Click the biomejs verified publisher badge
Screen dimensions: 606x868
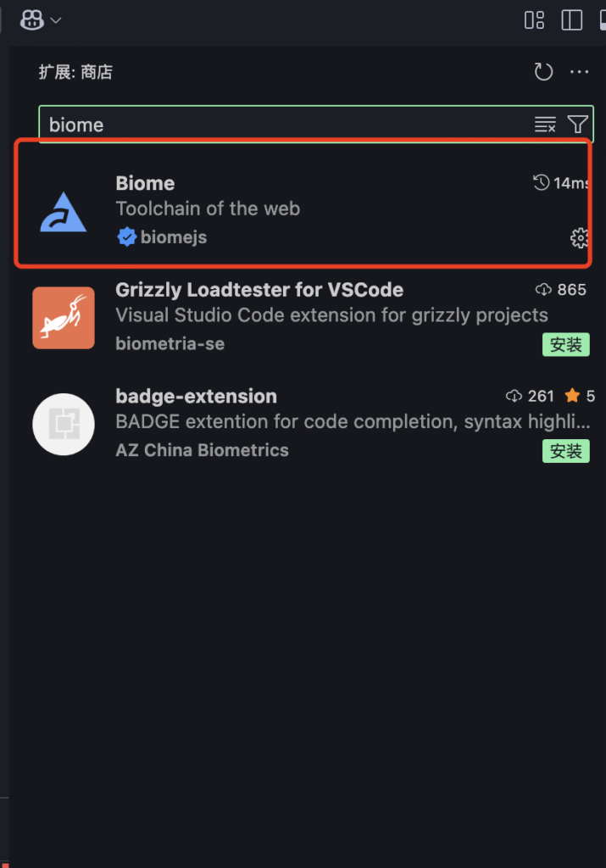pyautogui.click(x=127, y=237)
